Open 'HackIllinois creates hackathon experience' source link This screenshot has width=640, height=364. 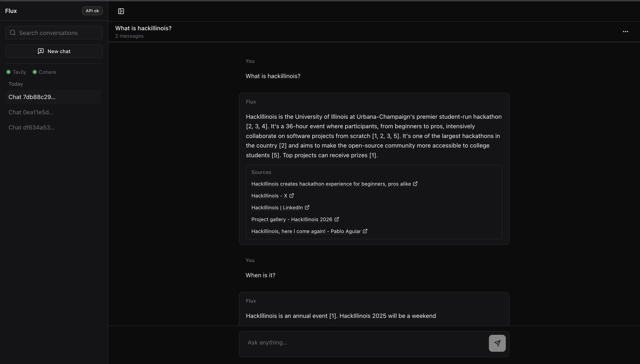click(331, 184)
